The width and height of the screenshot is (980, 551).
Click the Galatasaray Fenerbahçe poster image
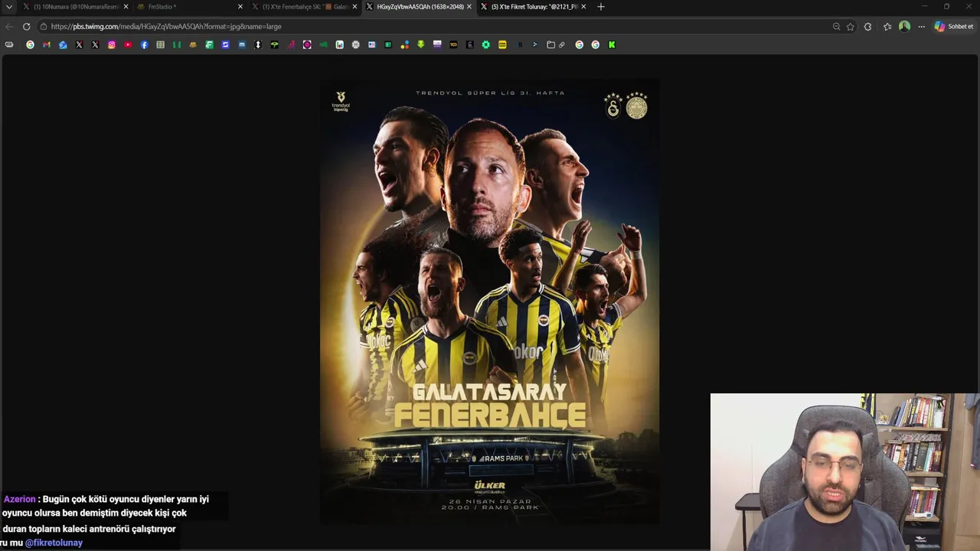click(489, 302)
